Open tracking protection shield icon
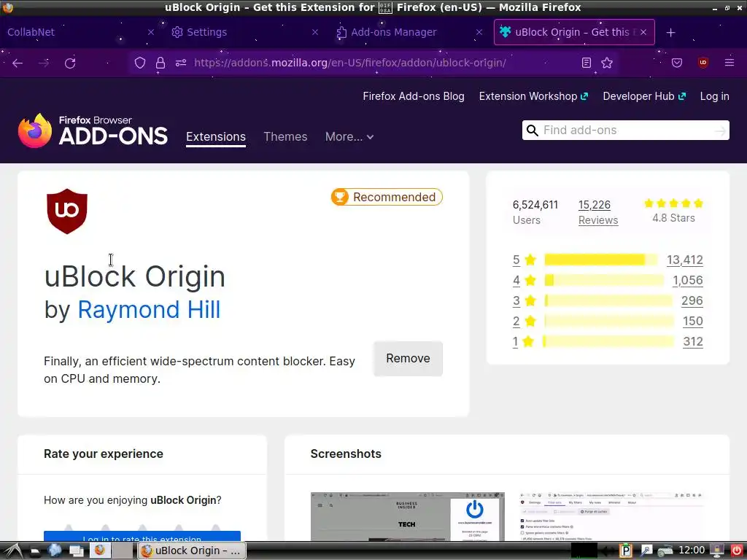 click(139, 63)
